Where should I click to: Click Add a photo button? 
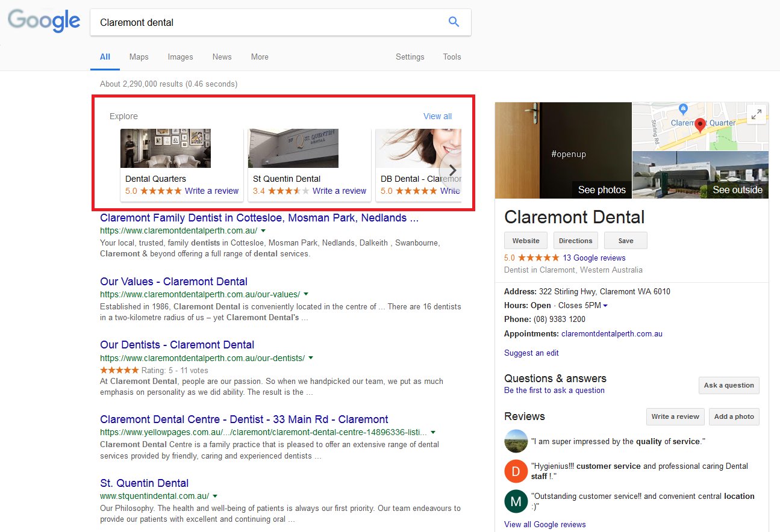[734, 416]
